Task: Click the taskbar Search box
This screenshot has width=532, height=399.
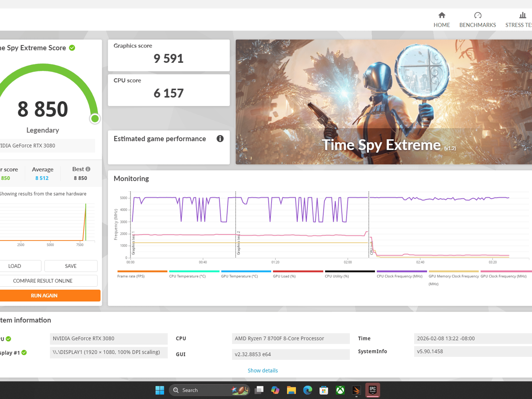Action: [x=209, y=390]
